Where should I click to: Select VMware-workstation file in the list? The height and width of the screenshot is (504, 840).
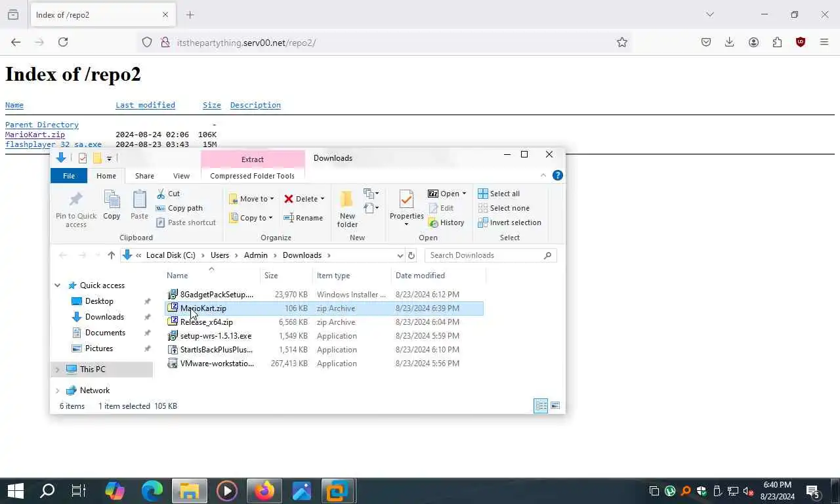pos(324,364)
